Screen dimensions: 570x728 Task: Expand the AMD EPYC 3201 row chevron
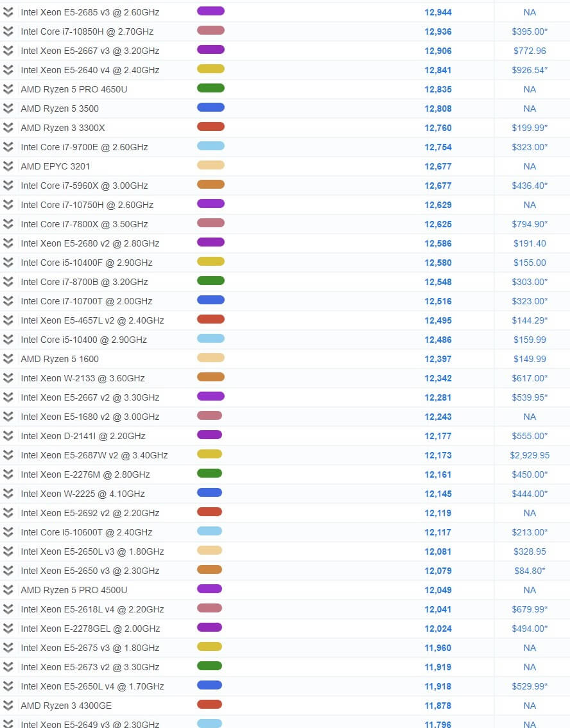pos(8,166)
